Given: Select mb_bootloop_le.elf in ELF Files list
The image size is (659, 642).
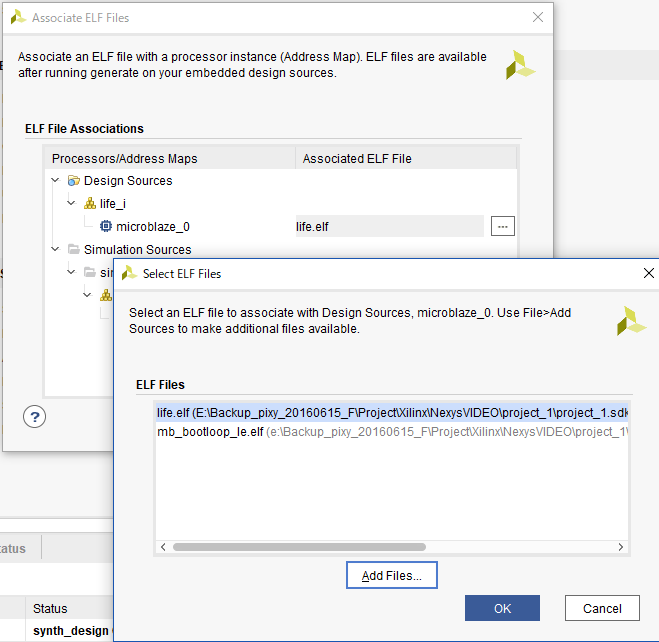Looking at the screenshot, I should click(392, 432).
